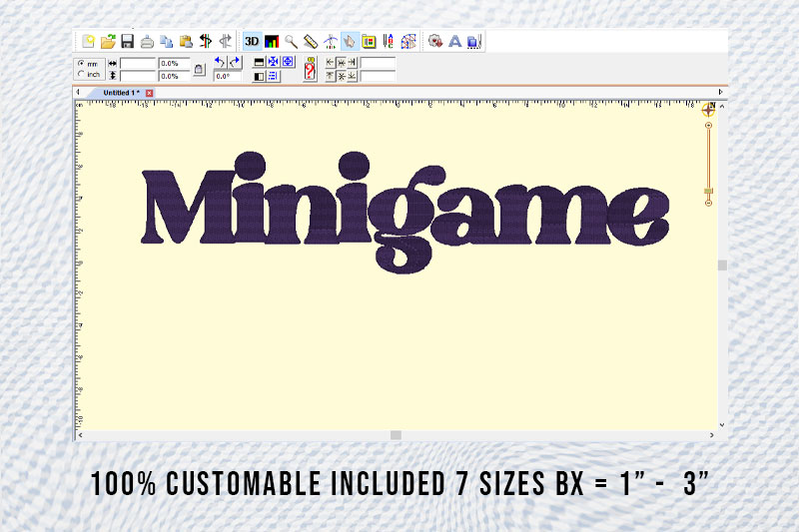Viewport: 799px width, 532px height.
Task: Open the ABC needle lettering tool
Action: tap(389, 41)
